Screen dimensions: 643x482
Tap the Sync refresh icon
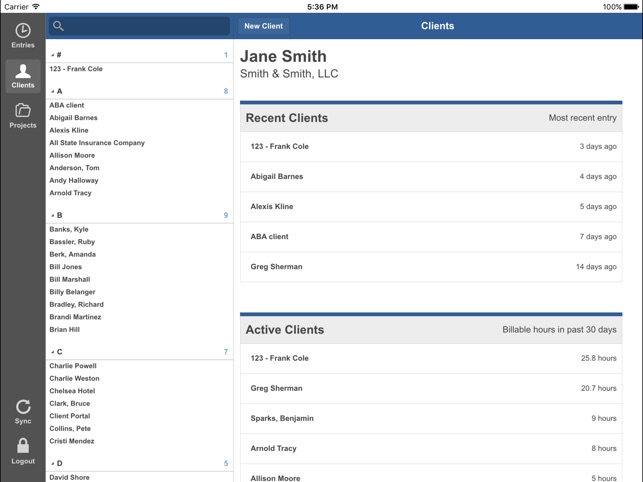tap(23, 407)
